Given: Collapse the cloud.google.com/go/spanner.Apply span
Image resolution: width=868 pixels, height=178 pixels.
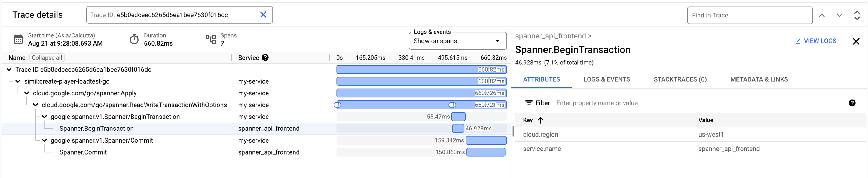Looking at the screenshot, I should (27, 93).
